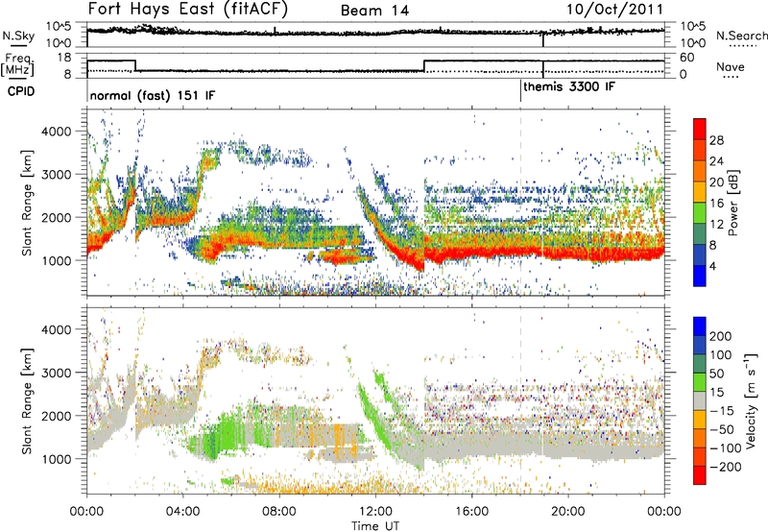Click the 4000 tick on power panel

tap(56, 132)
